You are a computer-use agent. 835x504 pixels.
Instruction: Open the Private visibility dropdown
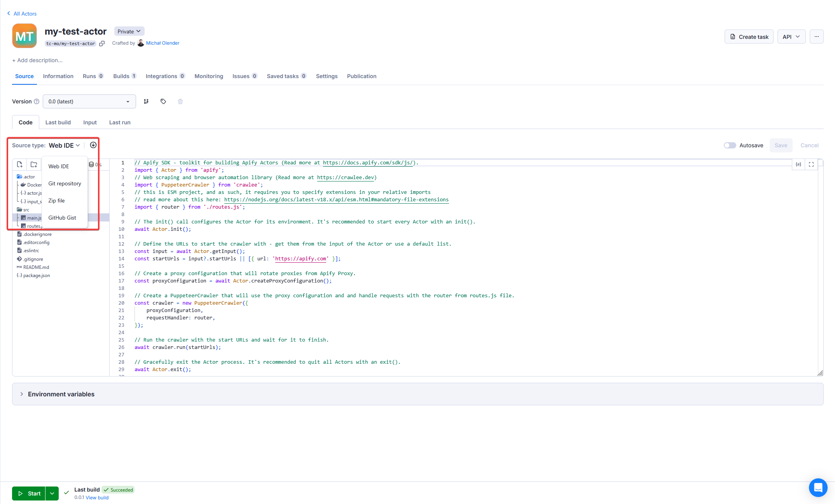tap(129, 31)
